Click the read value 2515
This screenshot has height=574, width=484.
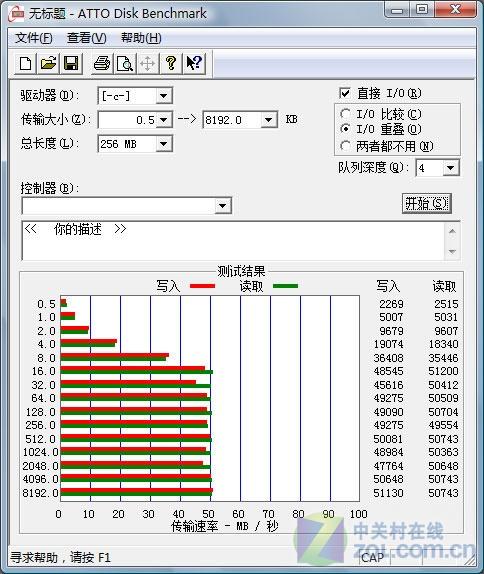pyautogui.click(x=446, y=304)
